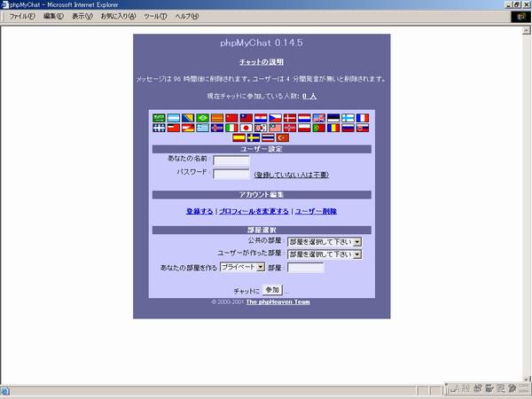Open The phpHeaven Team link
532x399 pixels.
click(278, 302)
